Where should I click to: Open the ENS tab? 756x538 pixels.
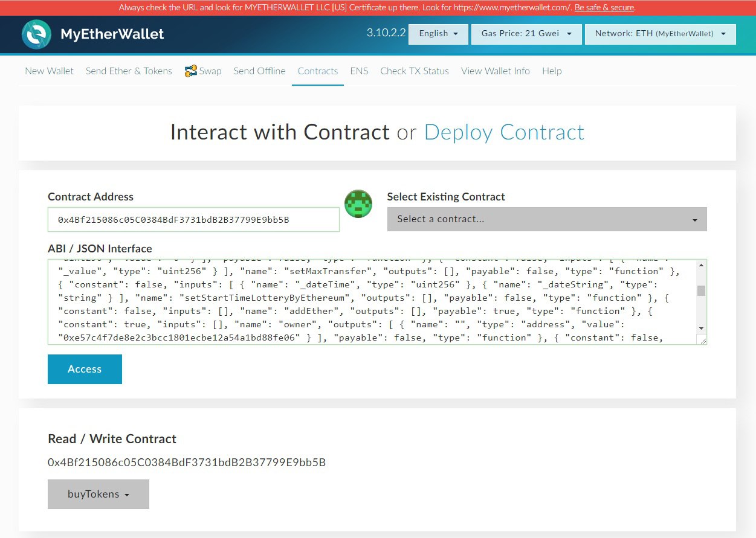pyautogui.click(x=359, y=71)
